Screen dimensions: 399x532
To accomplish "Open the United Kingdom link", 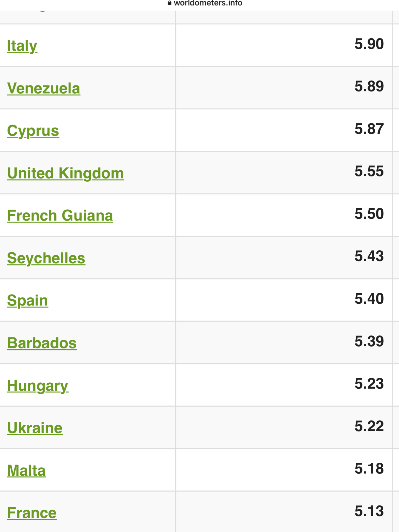I will coord(65,173).
